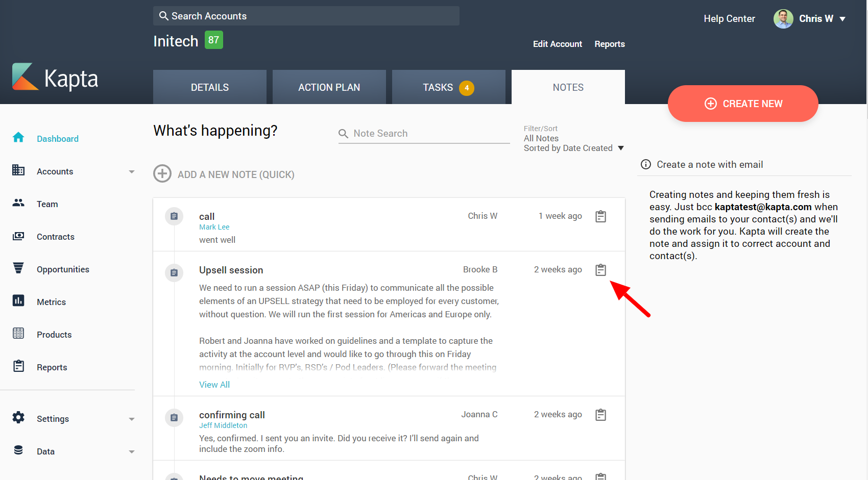
Task: Open Team in the sidebar
Action: coord(47,204)
